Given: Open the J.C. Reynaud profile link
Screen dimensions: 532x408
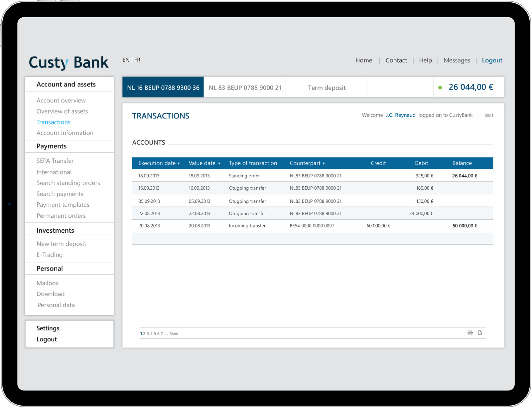Looking at the screenshot, I should (x=400, y=115).
